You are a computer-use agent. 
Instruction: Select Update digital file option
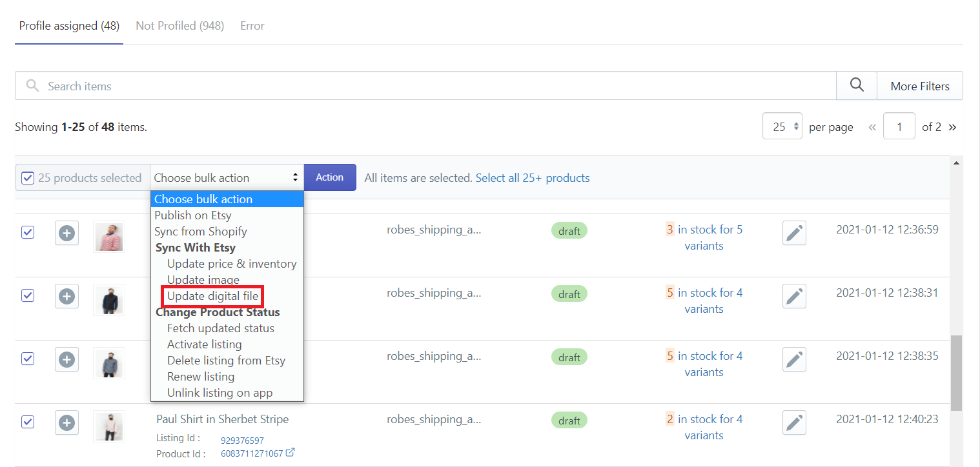(212, 296)
